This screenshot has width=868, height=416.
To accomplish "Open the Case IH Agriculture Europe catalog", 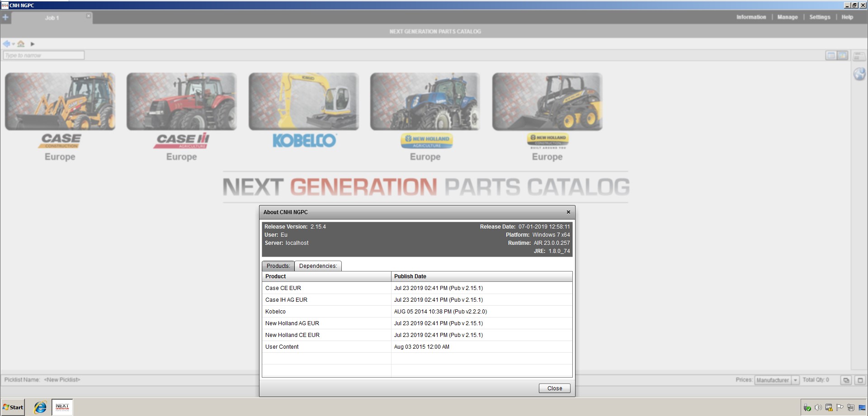I will click(182, 117).
